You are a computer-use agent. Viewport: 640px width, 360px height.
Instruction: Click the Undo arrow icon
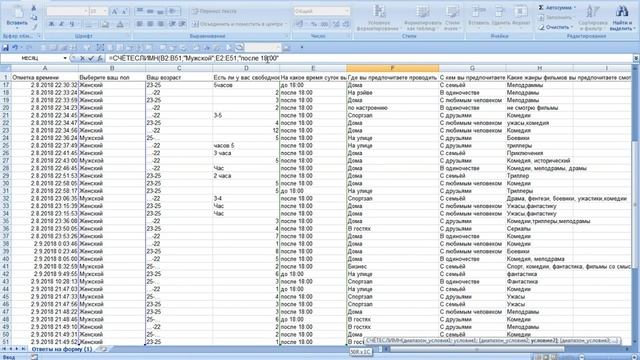(15, 48)
